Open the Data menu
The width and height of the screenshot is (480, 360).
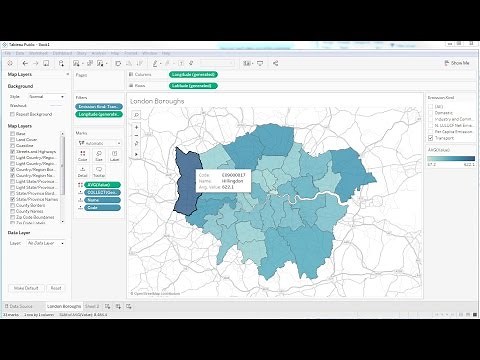click(20, 53)
